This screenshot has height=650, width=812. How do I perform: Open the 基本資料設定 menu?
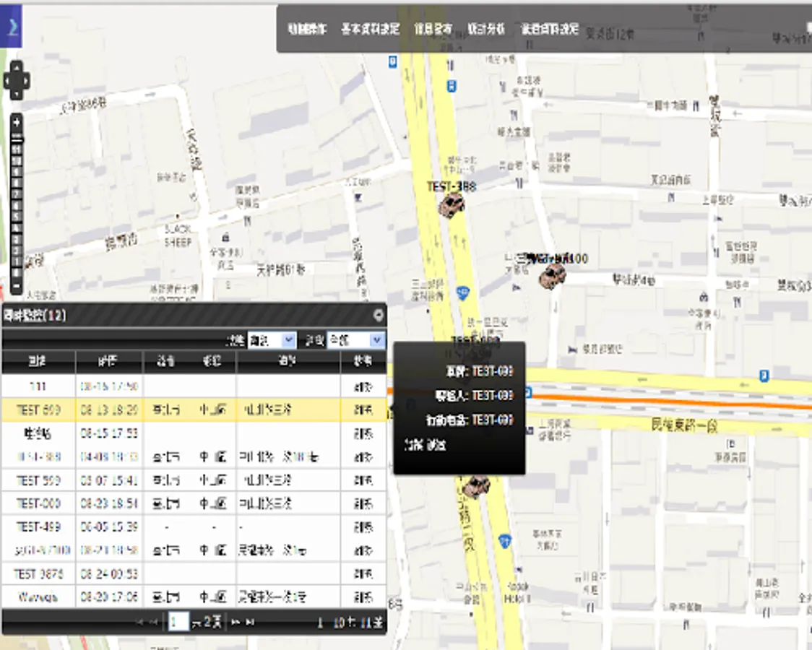click(371, 29)
